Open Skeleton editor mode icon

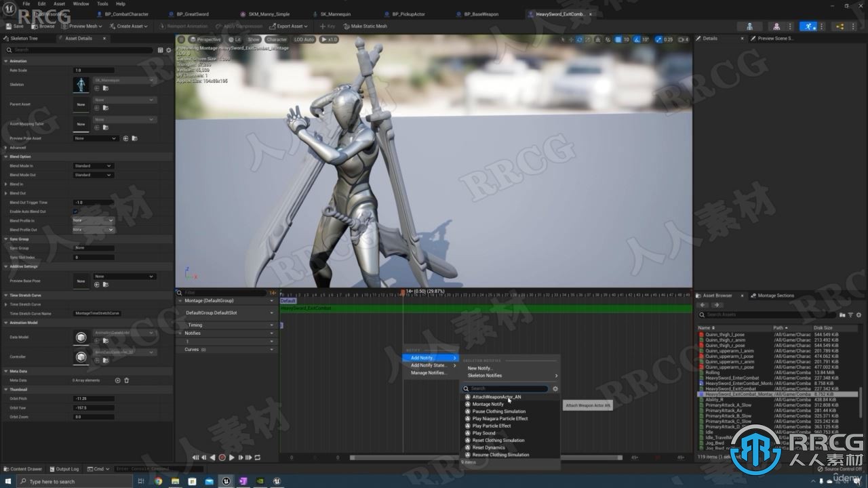pyautogui.click(x=749, y=26)
